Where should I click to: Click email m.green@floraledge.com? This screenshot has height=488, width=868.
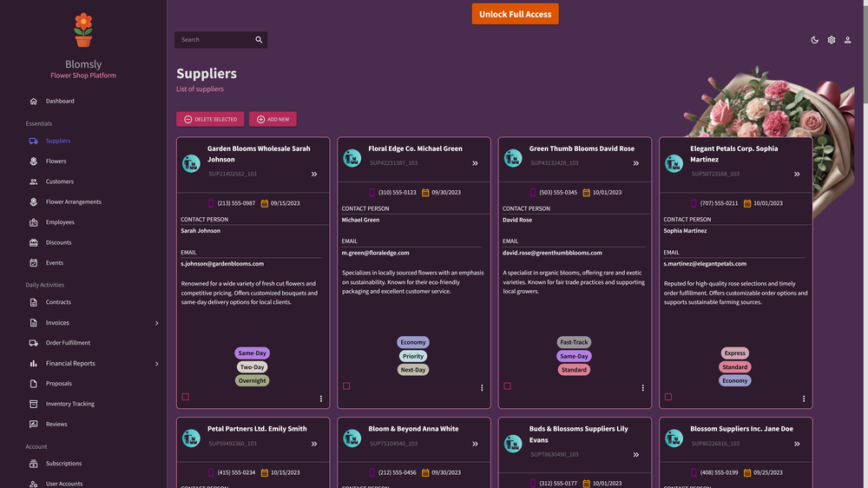[375, 254]
